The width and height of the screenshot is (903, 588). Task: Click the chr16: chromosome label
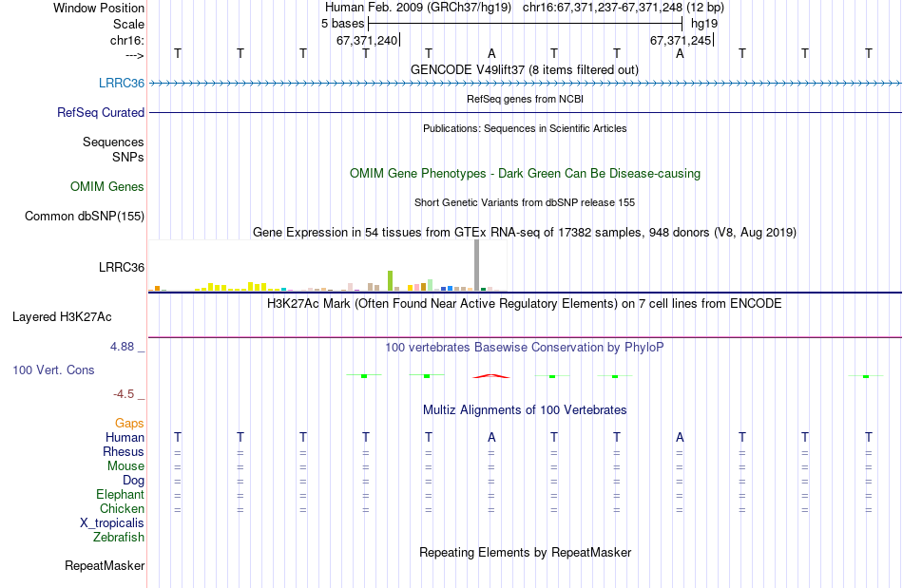point(126,40)
